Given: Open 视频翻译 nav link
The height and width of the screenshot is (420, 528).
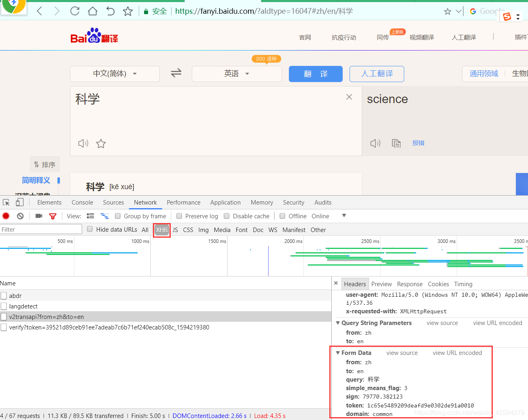Looking at the screenshot, I should (422, 38).
